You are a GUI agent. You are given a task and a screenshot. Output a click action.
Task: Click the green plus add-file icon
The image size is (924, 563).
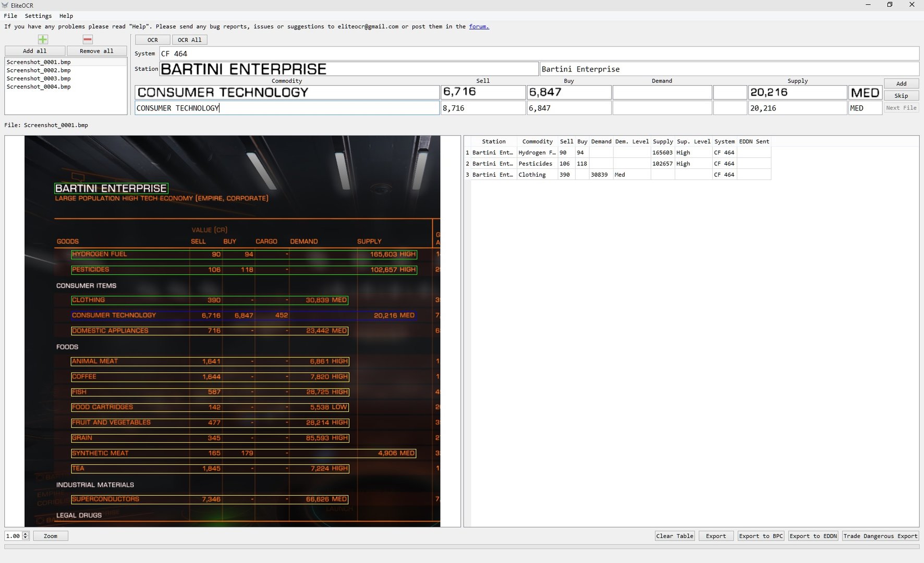[43, 40]
